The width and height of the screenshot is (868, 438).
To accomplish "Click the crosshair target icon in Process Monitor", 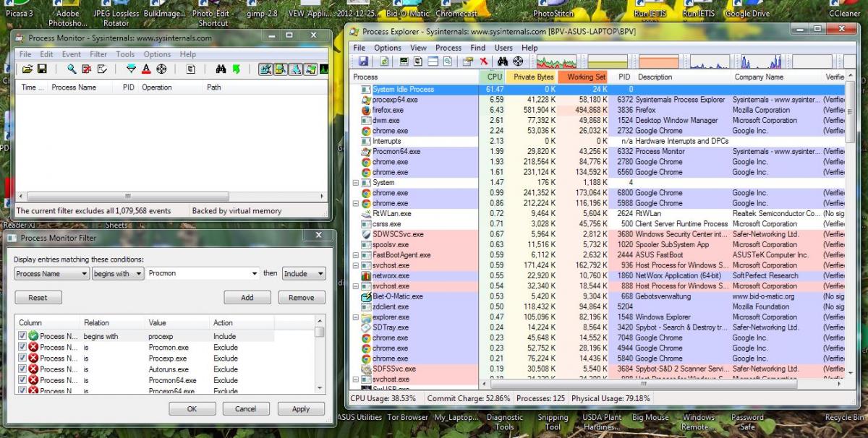I will 161,69.
